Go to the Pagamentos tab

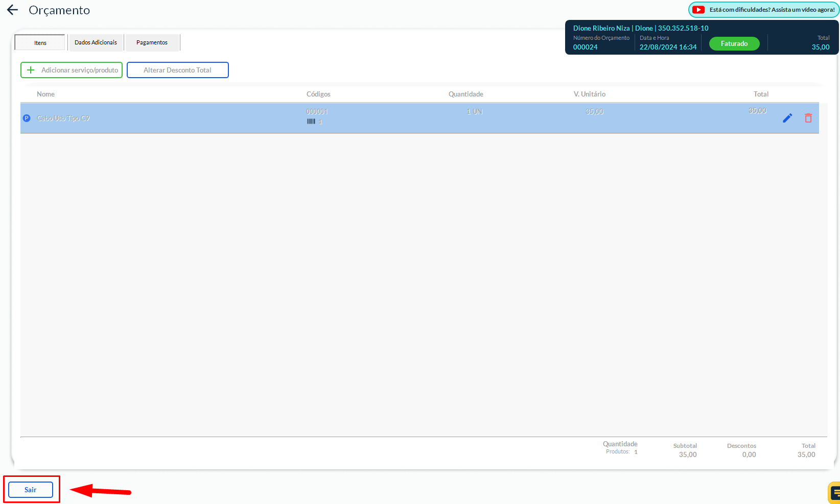point(152,42)
